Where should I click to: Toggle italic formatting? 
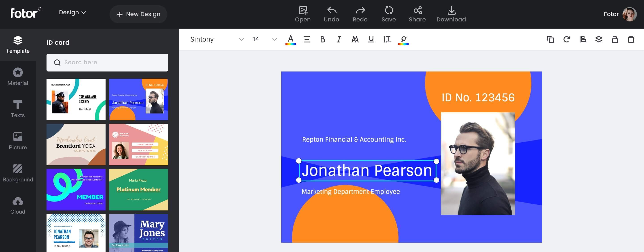click(339, 39)
